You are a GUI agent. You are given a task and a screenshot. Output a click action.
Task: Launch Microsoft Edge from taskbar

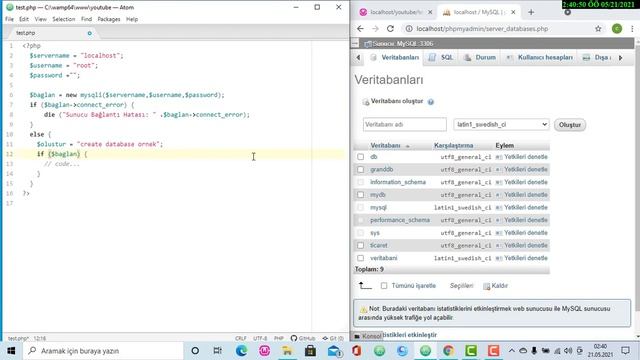point(242,351)
